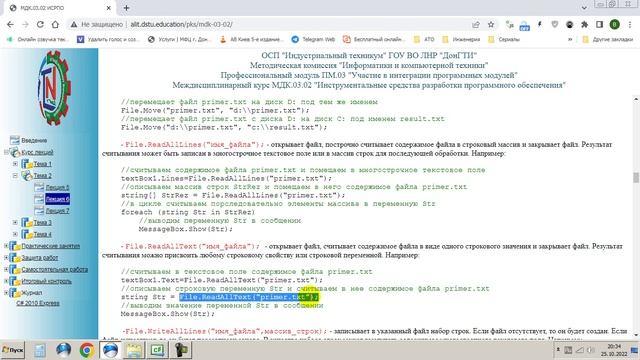Viewport: 640px width, 360px height.
Task: Switch to the МДК.03.02 ИСРПО tab
Action: coord(60,8)
